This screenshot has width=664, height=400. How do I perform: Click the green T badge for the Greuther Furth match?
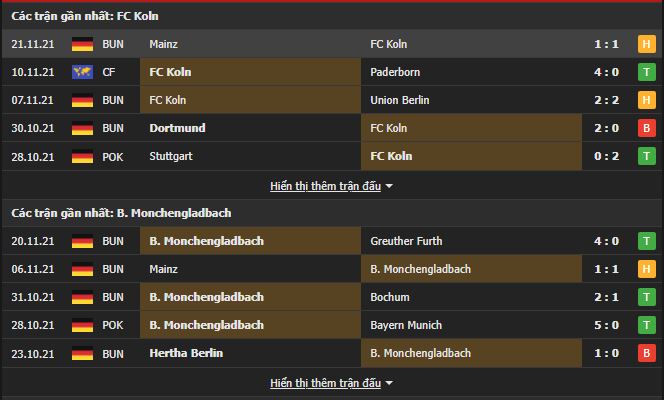click(646, 241)
